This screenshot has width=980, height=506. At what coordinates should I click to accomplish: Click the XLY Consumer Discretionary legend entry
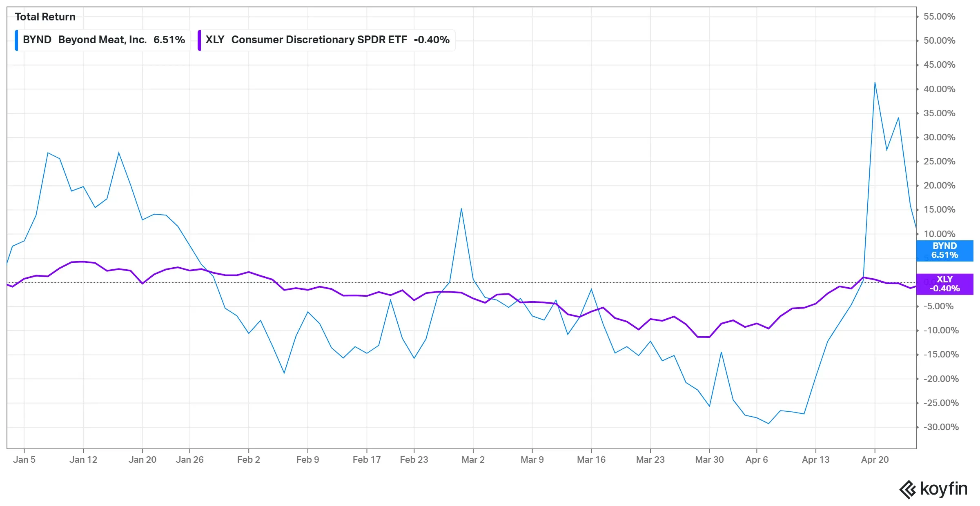click(x=326, y=40)
